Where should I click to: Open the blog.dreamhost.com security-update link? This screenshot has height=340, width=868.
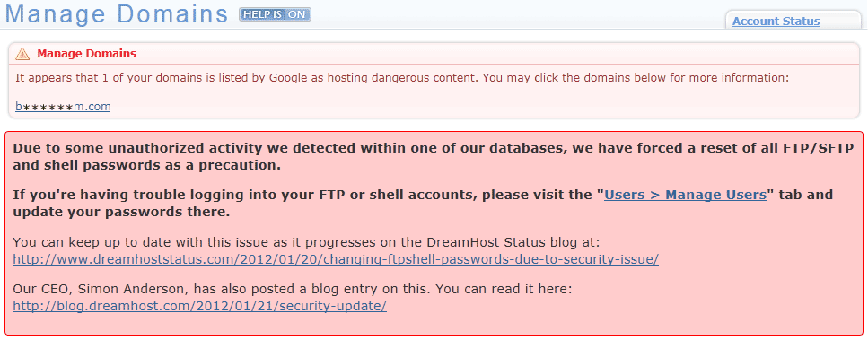pyautogui.click(x=199, y=306)
